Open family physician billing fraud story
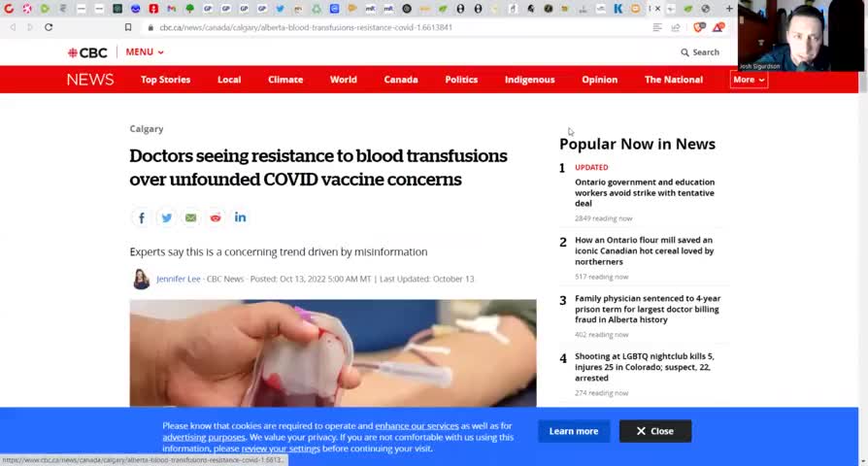This screenshot has width=868, height=466. pos(648,309)
